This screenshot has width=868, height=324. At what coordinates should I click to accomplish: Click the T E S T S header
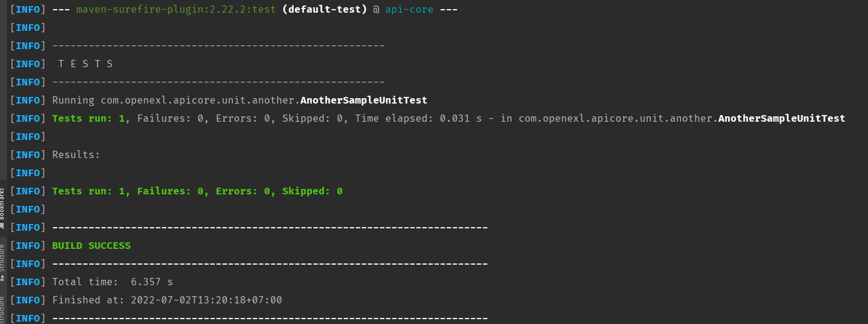coord(85,64)
